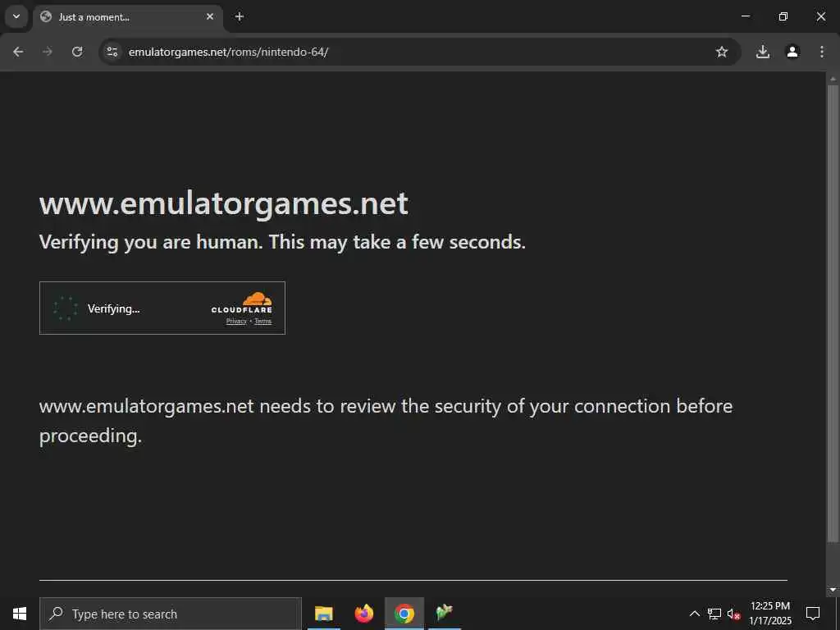Click the www.emulatorgames.net heading

click(224, 203)
